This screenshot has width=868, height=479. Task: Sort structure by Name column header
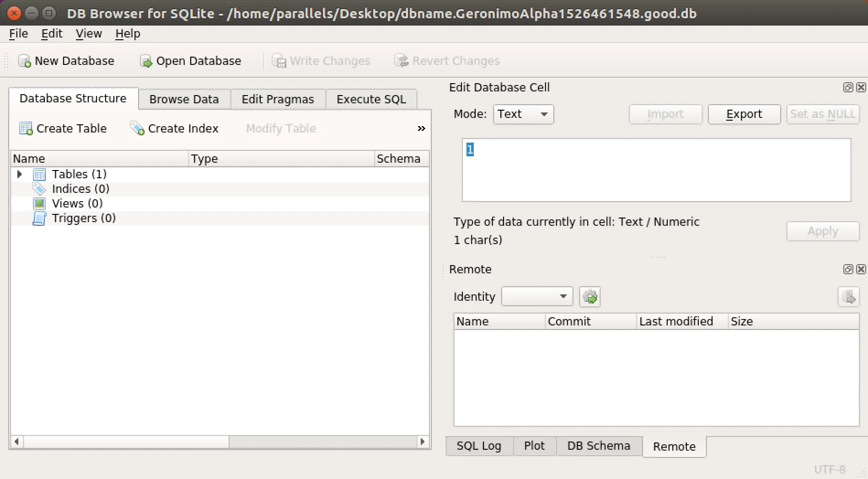pyautogui.click(x=100, y=159)
